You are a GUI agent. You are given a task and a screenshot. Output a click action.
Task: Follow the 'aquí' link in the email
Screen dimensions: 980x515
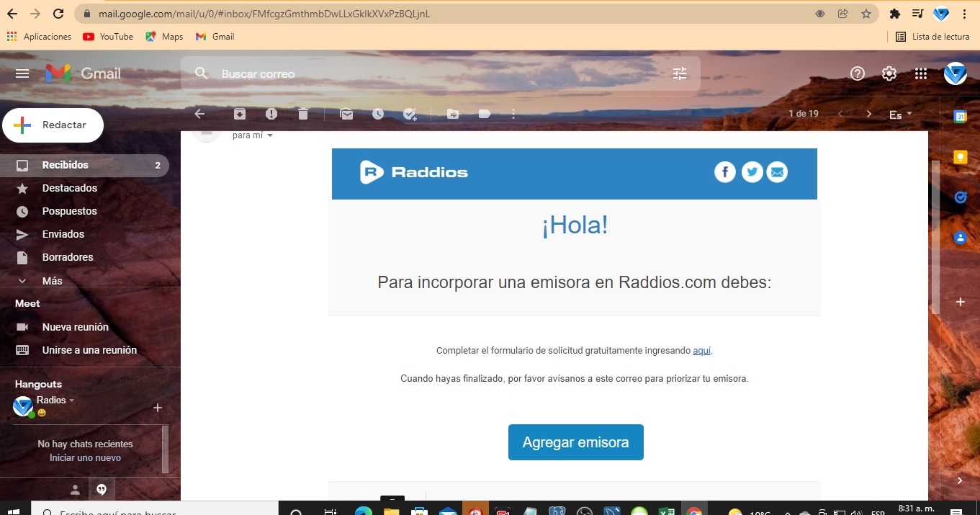pos(701,351)
